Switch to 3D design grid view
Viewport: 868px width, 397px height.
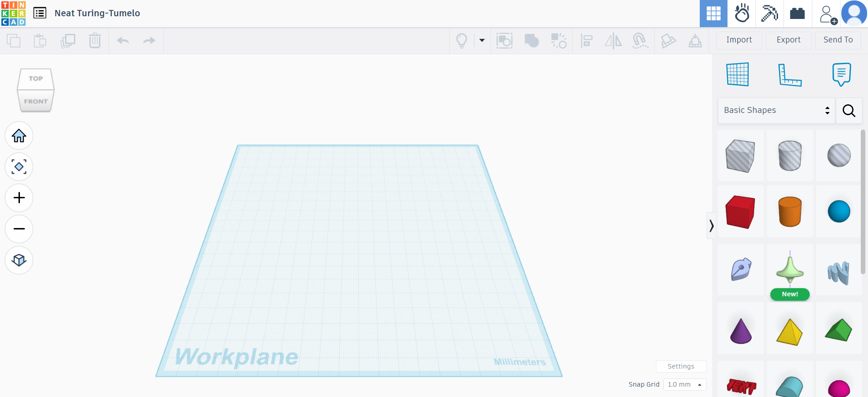point(713,14)
